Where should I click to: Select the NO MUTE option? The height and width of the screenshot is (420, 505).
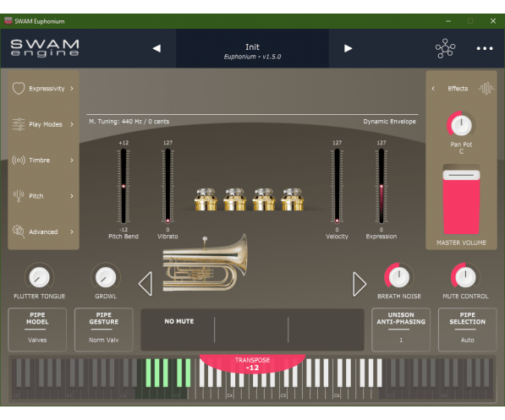(179, 321)
